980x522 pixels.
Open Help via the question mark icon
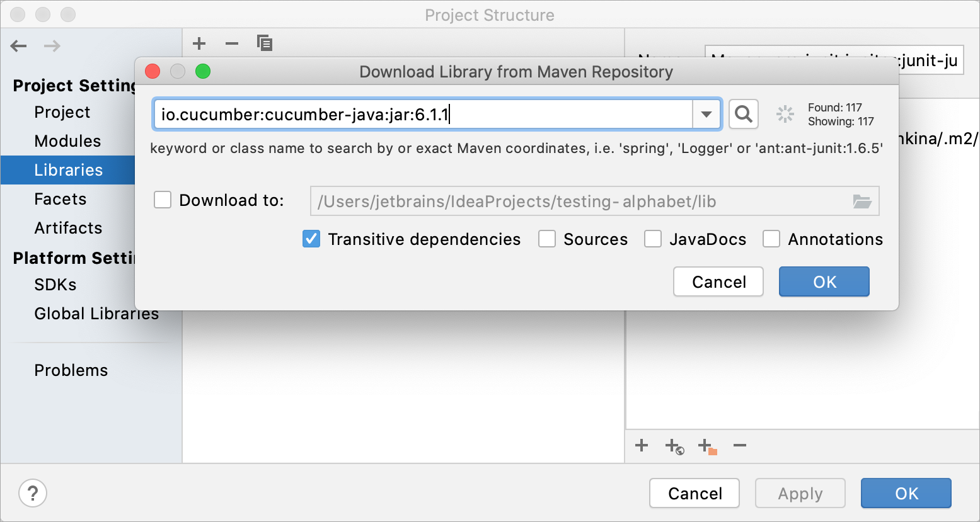(x=32, y=493)
